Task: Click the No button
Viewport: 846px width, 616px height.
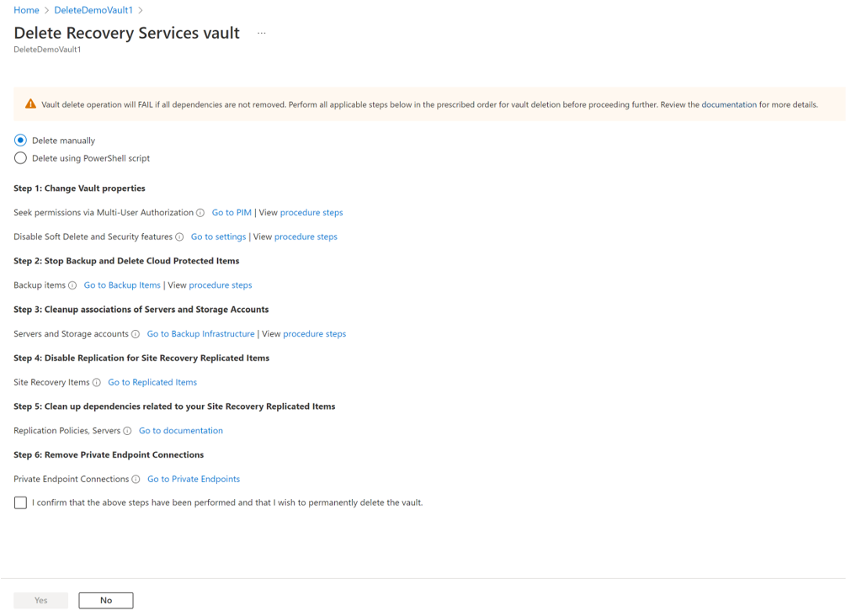Action: [x=105, y=600]
